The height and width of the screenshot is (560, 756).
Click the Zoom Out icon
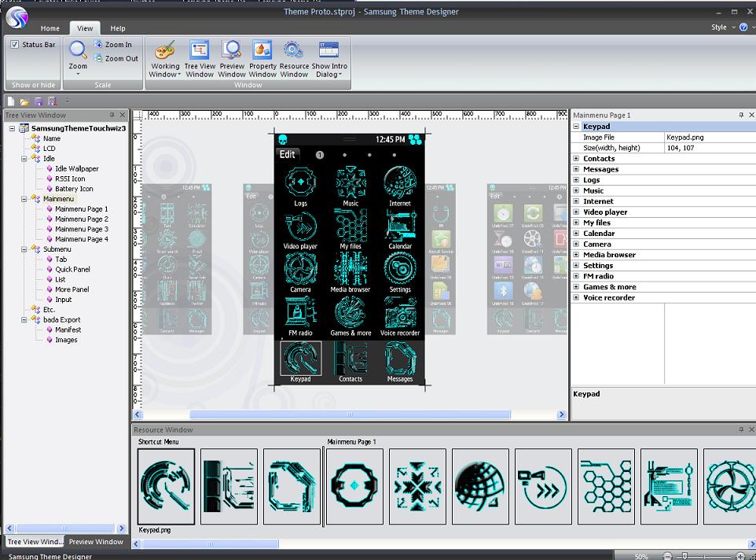98,58
